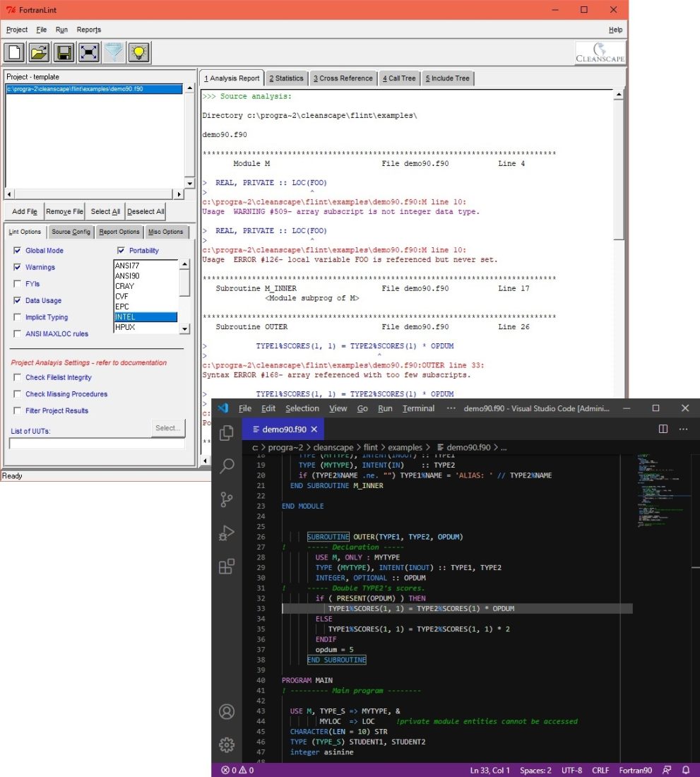Image resolution: width=700 pixels, height=777 pixels.
Task: Open VS Code Explorer icon
Action: tap(227, 432)
